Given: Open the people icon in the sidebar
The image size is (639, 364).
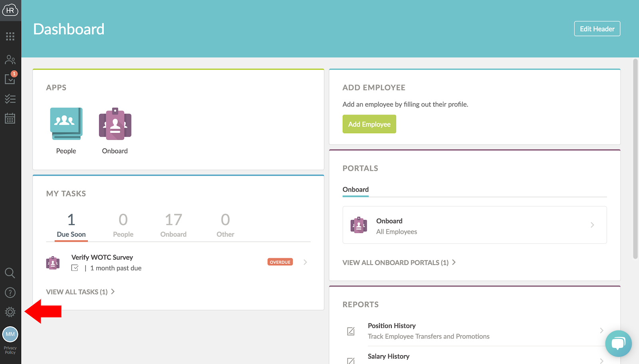Looking at the screenshot, I should click(10, 60).
